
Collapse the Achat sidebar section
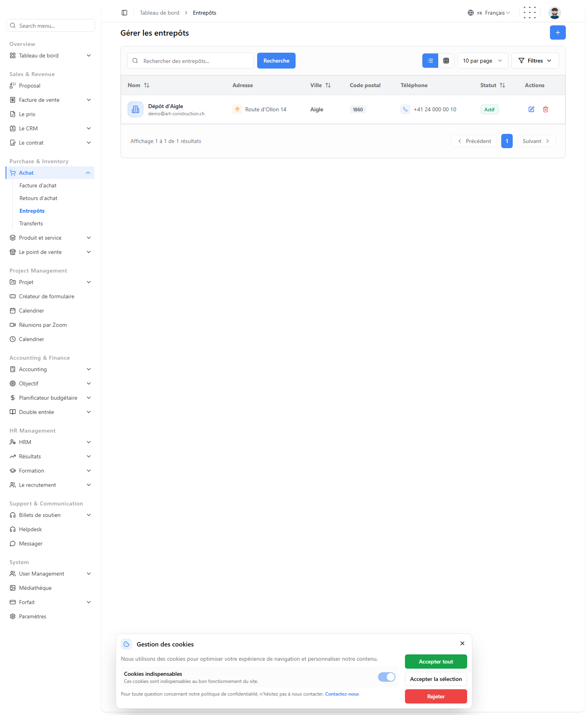coord(50,173)
